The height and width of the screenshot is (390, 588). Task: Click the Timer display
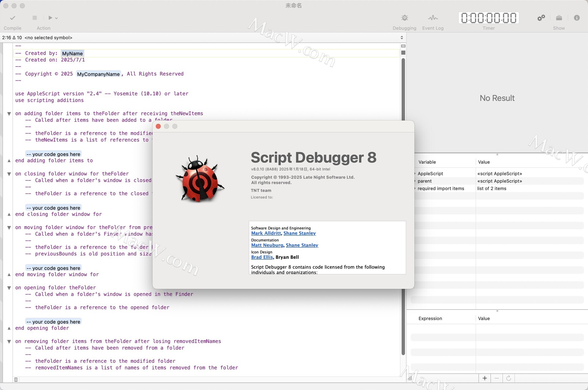488,18
